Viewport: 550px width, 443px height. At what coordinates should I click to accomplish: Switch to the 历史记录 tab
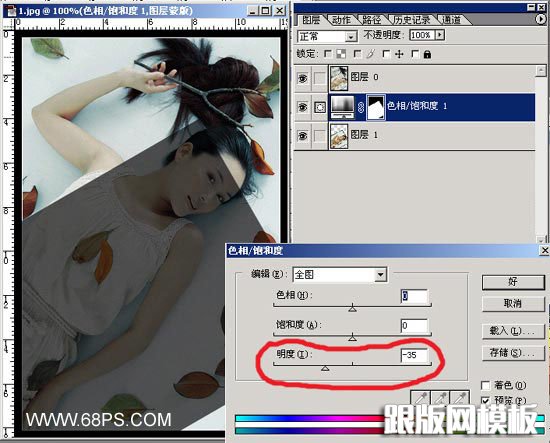[412, 20]
